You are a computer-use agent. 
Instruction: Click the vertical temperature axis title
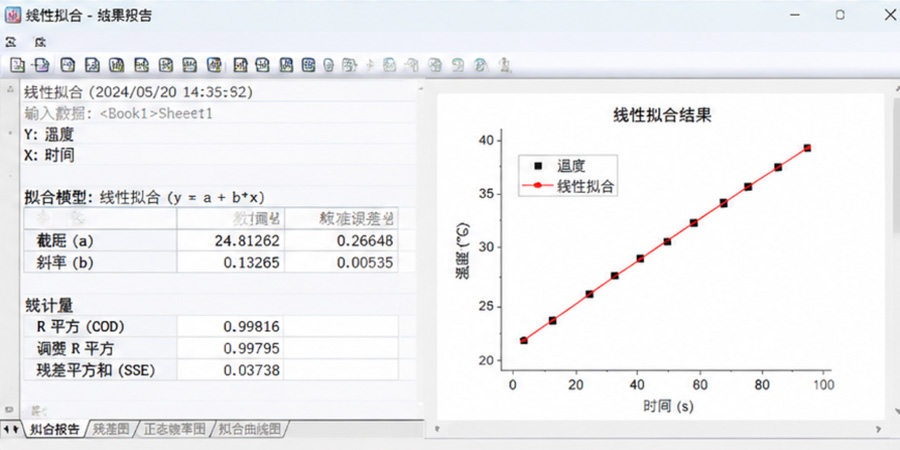tap(462, 249)
